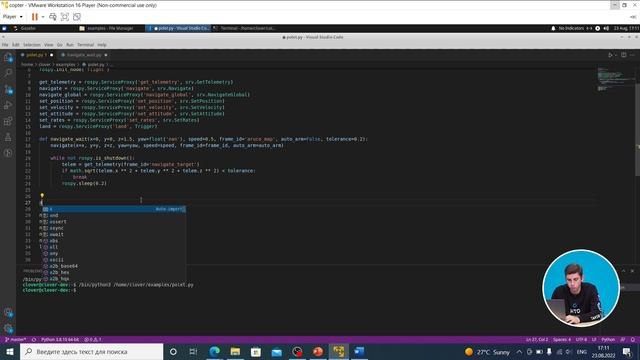Open the guest notification bell icon

coord(553,28)
